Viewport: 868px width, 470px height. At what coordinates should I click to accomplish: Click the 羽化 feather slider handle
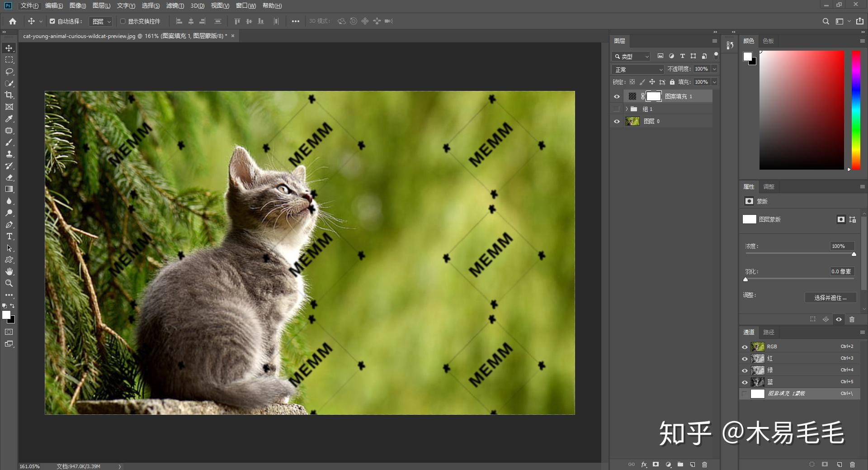click(745, 280)
